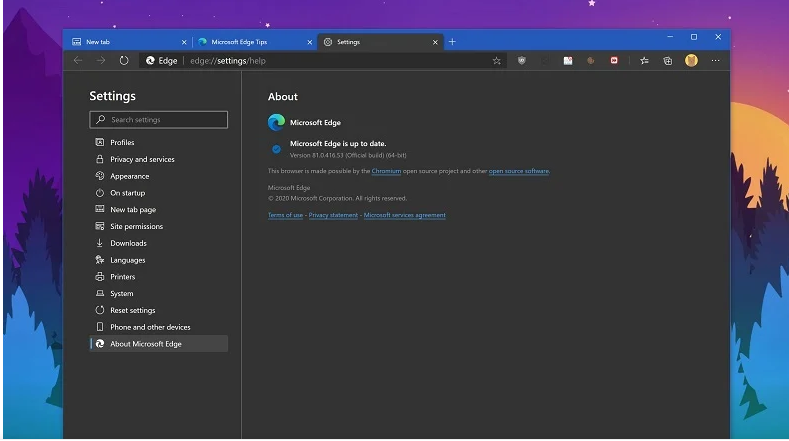Open the red-and-white calendar-style extension icon
The image size is (789, 441).
click(568, 61)
